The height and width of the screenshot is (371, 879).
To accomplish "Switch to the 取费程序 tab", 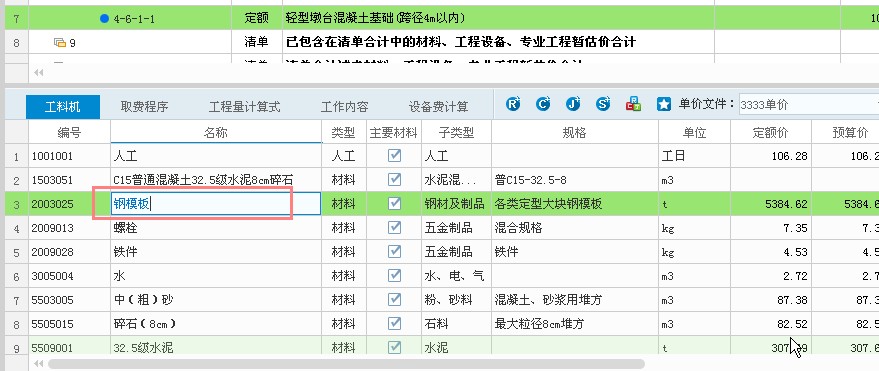I will click(x=144, y=106).
